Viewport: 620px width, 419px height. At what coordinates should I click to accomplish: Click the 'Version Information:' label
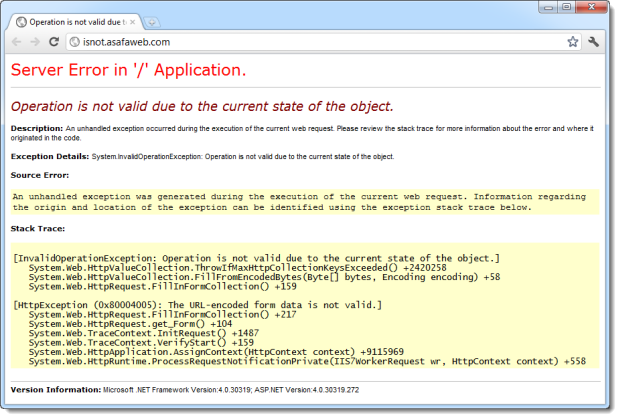[x=56, y=390]
